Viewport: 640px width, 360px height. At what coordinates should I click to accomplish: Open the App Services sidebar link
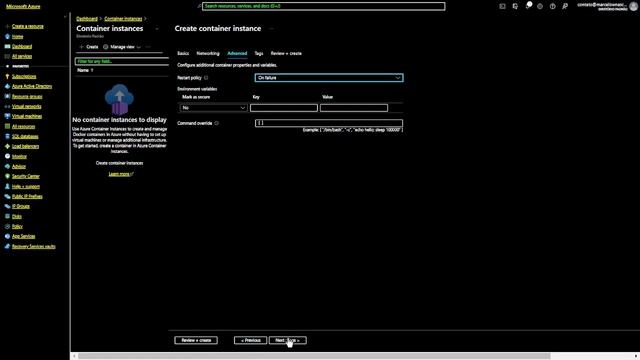pos(23,236)
